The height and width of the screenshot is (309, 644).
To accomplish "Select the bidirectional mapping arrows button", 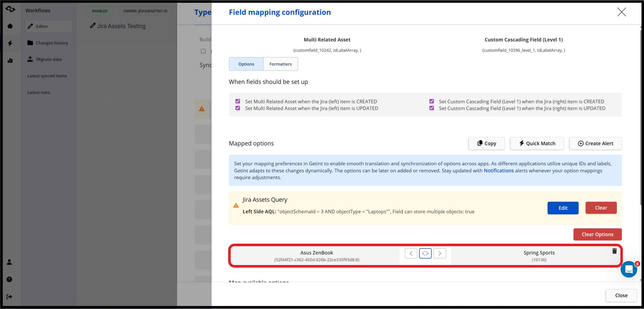I will click(x=425, y=253).
